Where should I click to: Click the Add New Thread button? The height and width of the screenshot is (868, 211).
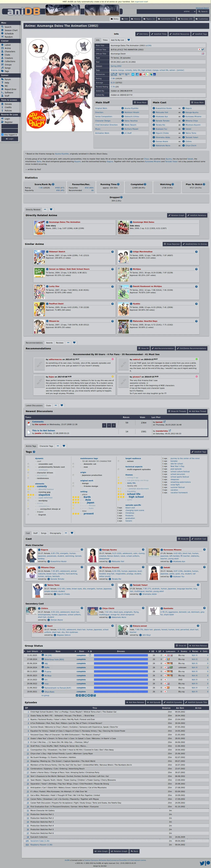(198, 411)
